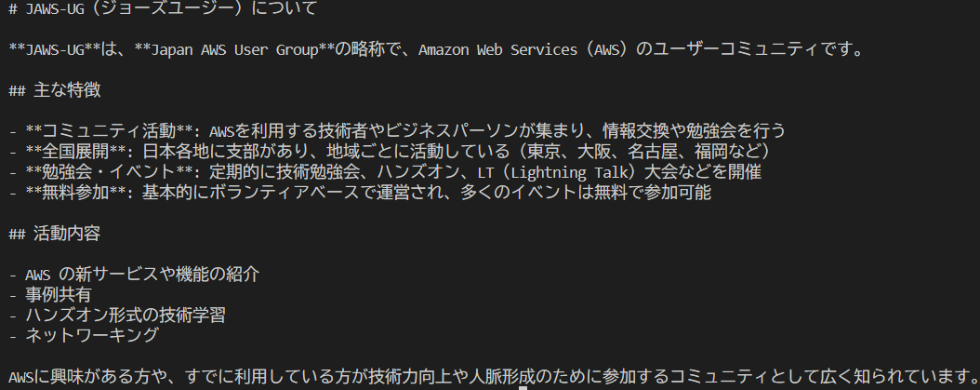
Task: Click the block cursor below the last paragraph
Action: [x=524, y=387]
